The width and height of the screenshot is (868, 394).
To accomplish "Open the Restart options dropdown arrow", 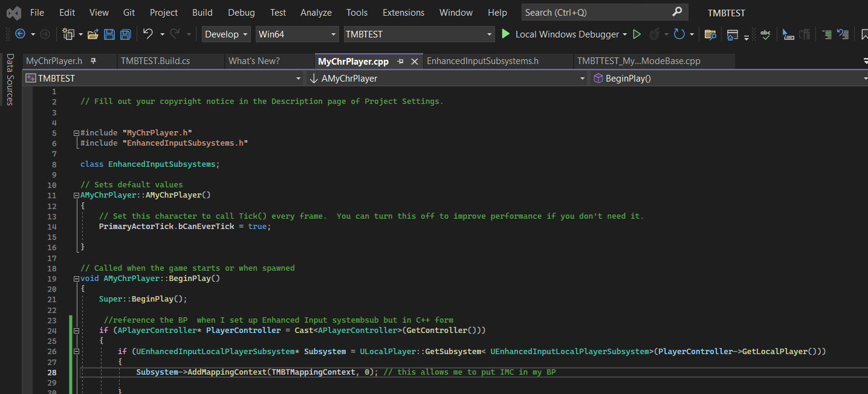I will point(692,34).
